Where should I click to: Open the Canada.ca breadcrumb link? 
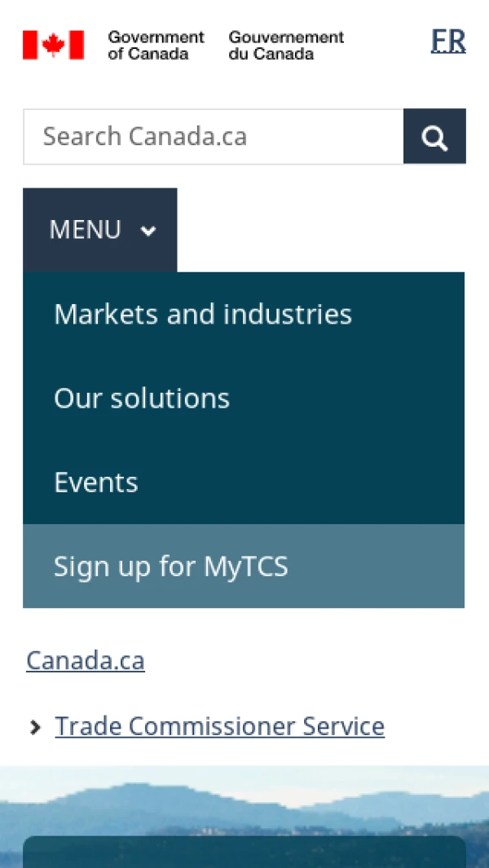pos(86,660)
